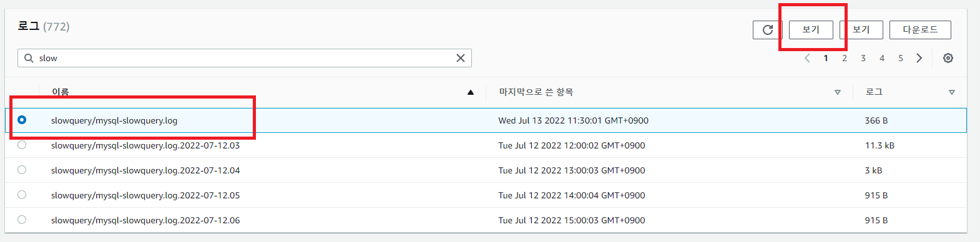Screen dimensions: 980x242
Task: Click the search magnifier icon
Action: point(29,58)
